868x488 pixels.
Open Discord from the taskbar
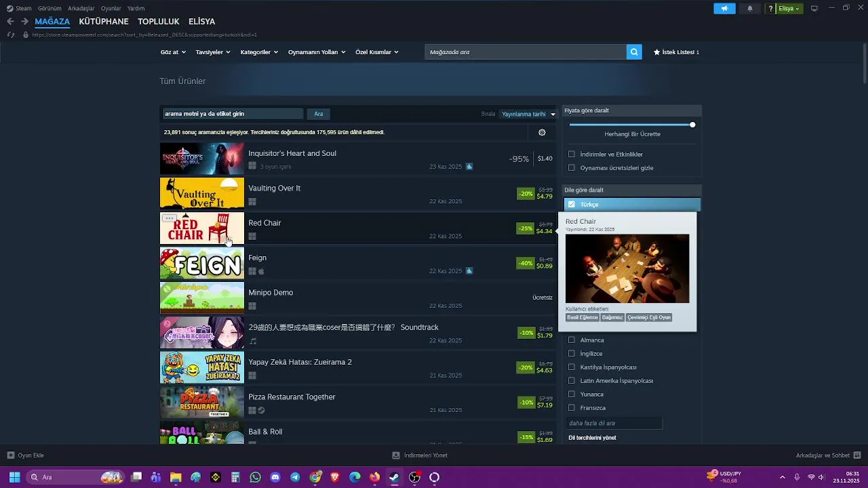pyautogui.click(x=275, y=477)
